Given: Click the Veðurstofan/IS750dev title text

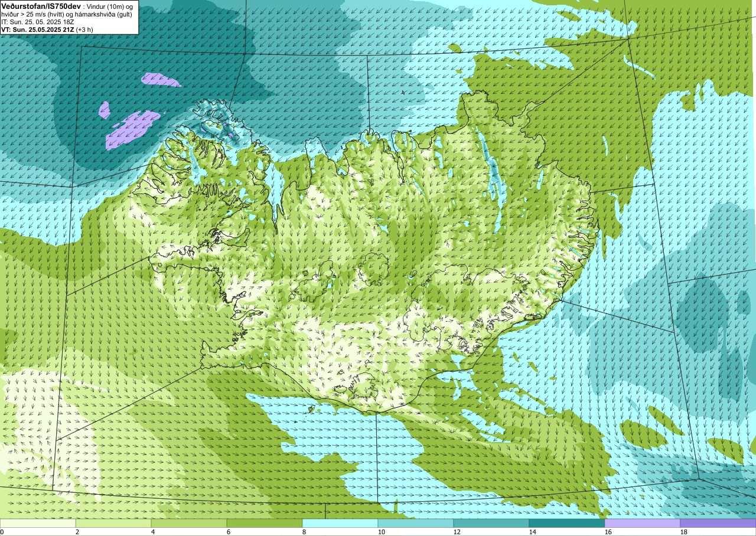Looking at the screenshot, I should coord(41,5).
